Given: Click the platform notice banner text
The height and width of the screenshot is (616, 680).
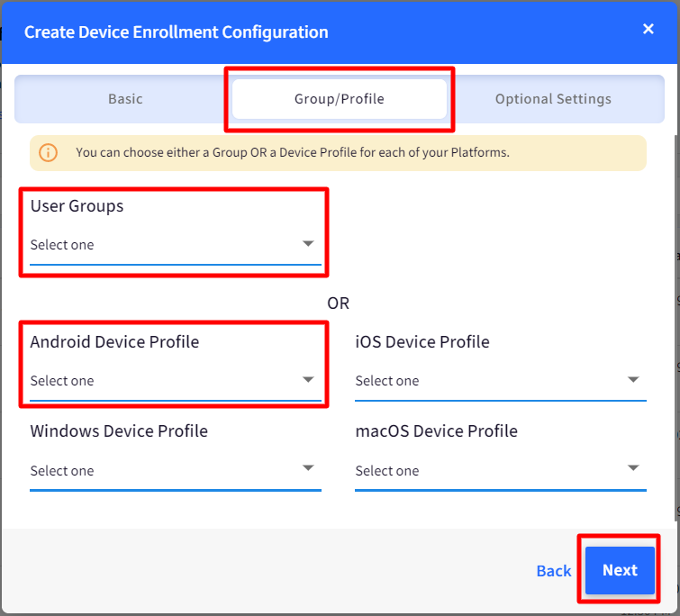Looking at the screenshot, I should tap(293, 152).
